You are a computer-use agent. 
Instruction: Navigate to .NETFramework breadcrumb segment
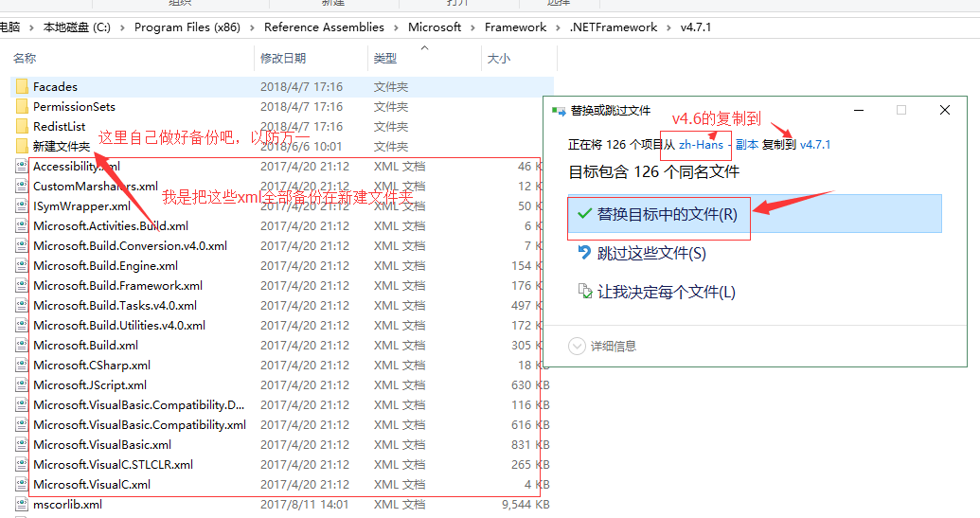pos(614,27)
